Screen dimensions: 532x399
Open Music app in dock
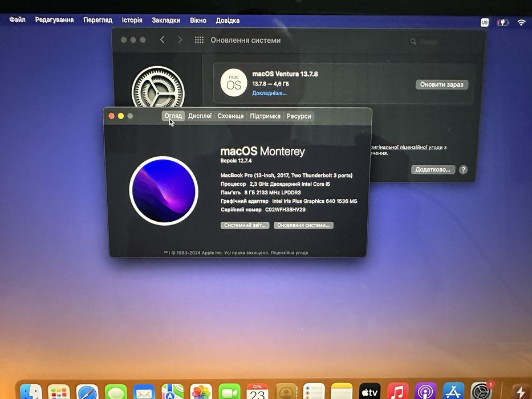397,392
